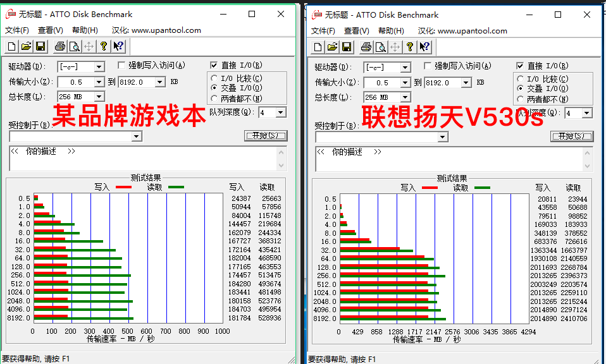
Task: Open 8192.0 max size dropdown in right window
Action: click(466, 83)
